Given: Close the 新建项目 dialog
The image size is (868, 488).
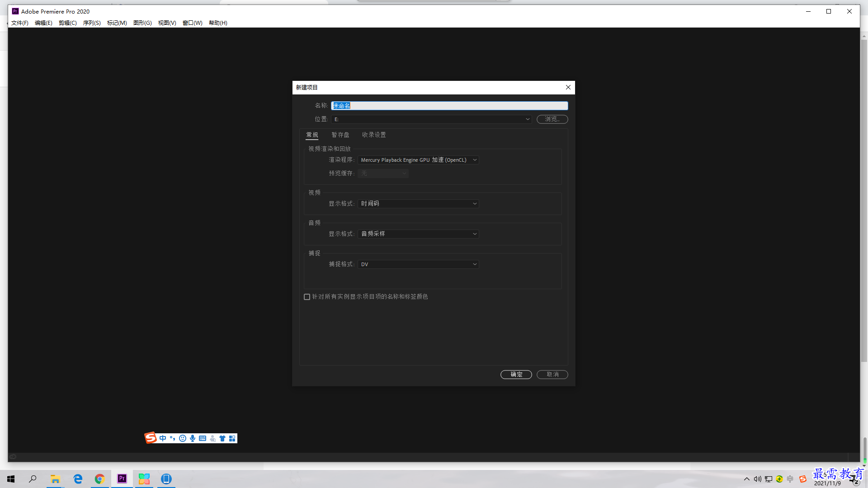Looking at the screenshot, I should coord(568,87).
